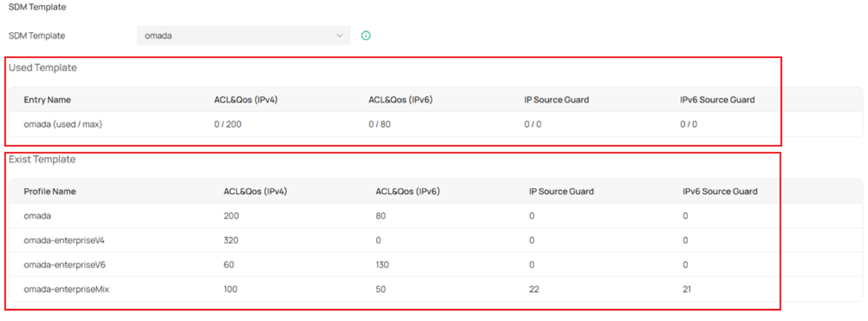Image resolution: width=868 pixels, height=321 pixels.
Task: Click ACL&Qos (IPv6) header in Exist Template table
Action: click(407, 191)
